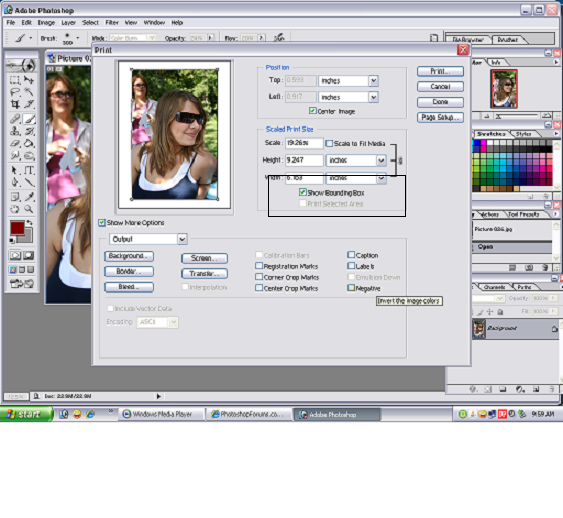Select the Zoom magnifier tool

tap(29, 209)
